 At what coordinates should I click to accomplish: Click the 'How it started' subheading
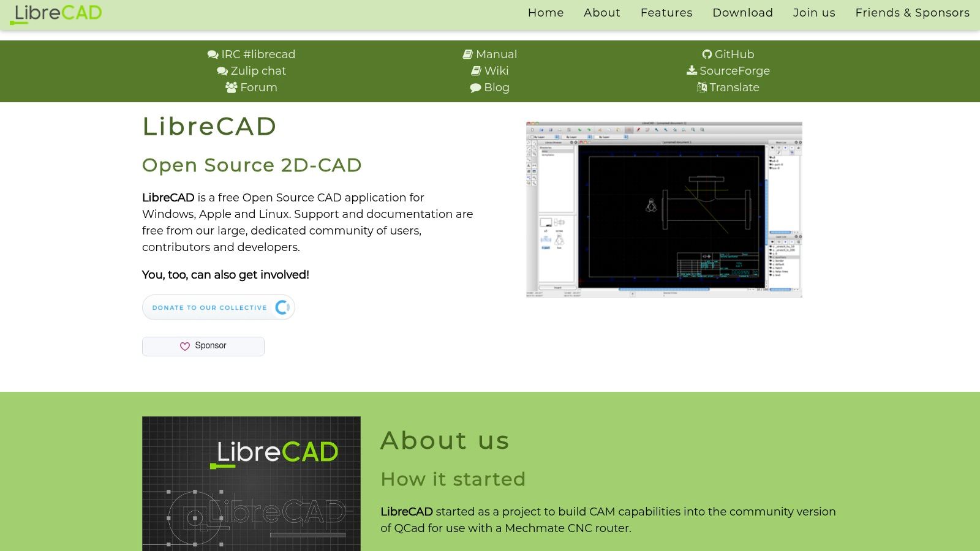pyautogui.click(x=453, y=479)
